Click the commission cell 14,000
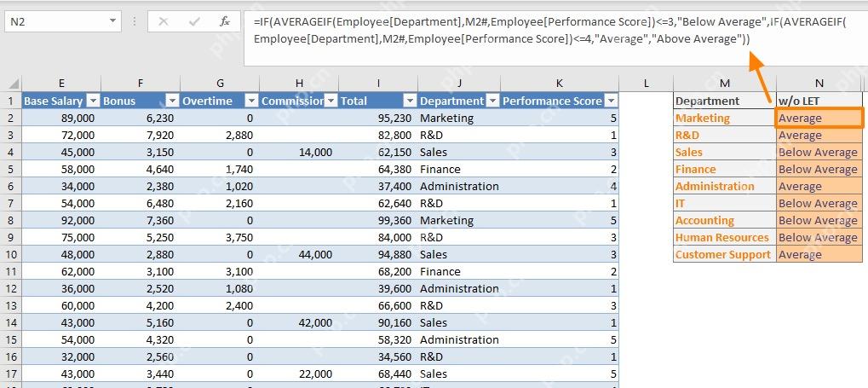The height and width of the screenshot is (388, 868). tap(299, 152)
